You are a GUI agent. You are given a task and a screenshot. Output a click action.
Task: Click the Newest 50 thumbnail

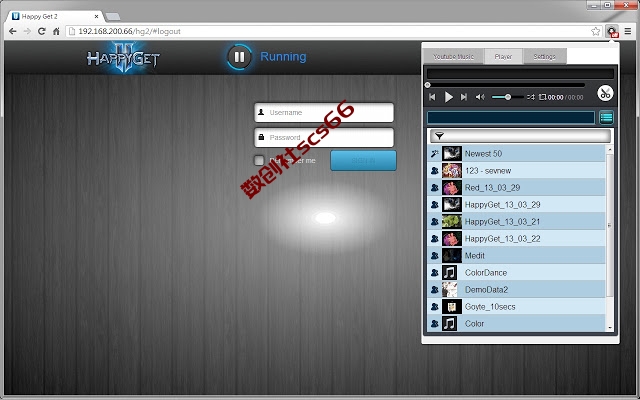click(452, 154)
